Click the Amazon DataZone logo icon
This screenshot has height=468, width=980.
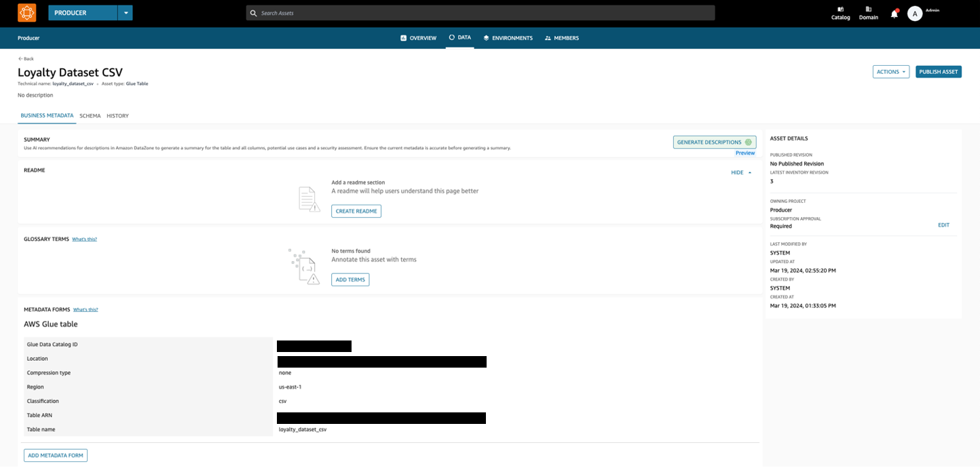point(26,13)
